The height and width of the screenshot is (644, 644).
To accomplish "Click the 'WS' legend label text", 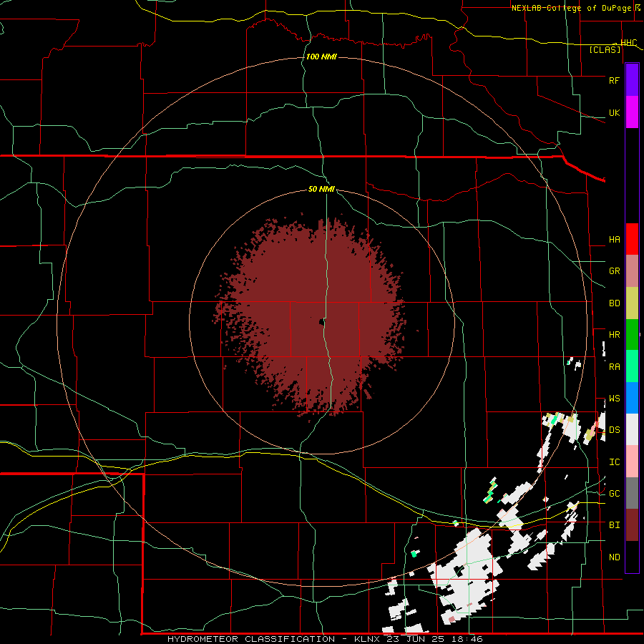I will tap(614, 399).
